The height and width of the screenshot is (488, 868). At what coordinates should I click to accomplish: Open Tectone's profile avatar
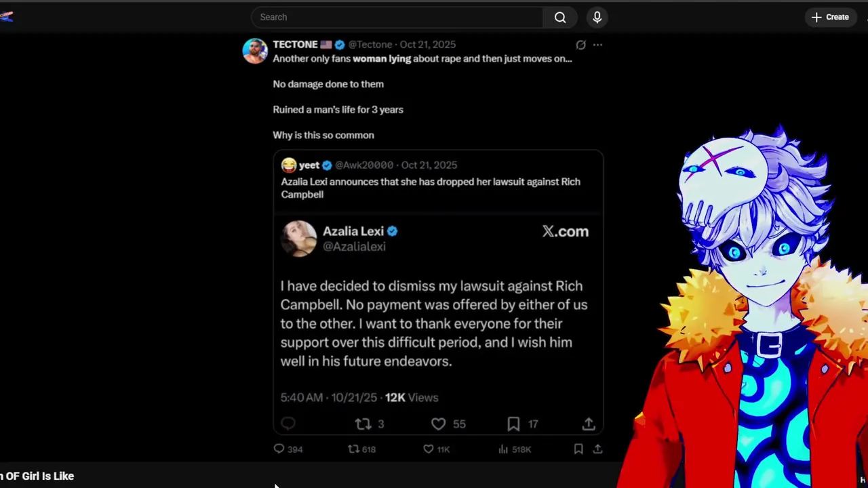pos(255,51)
